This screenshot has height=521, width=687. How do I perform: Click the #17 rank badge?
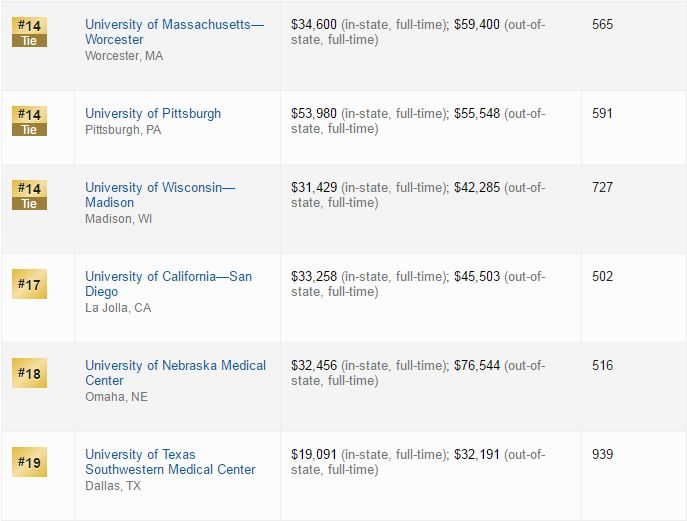coord(29,284)
